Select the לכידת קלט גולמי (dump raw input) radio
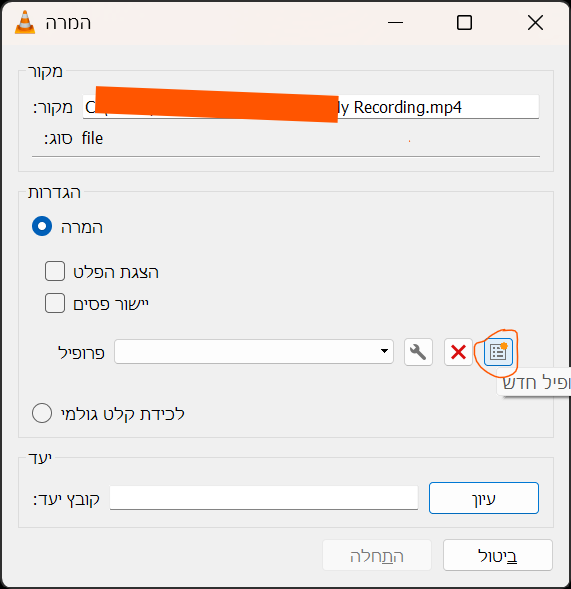The width and height of the screenshot is (571, 589). tap(42, 413)
